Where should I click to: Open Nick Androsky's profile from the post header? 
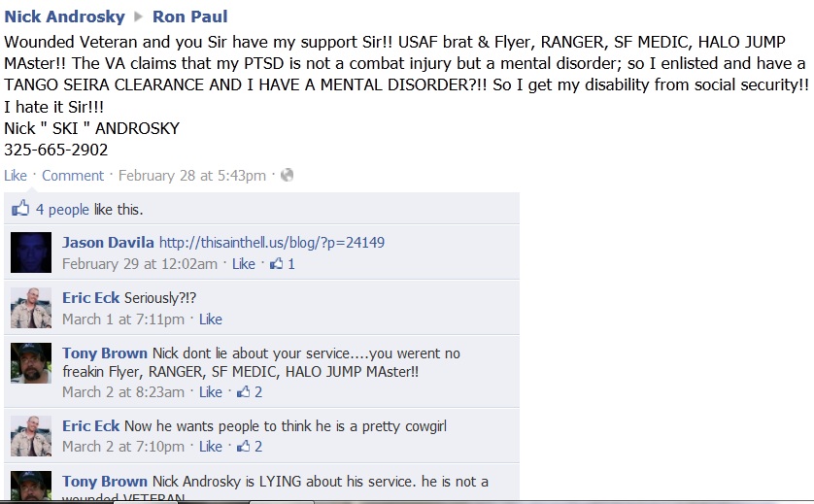[x=64, y=17]
